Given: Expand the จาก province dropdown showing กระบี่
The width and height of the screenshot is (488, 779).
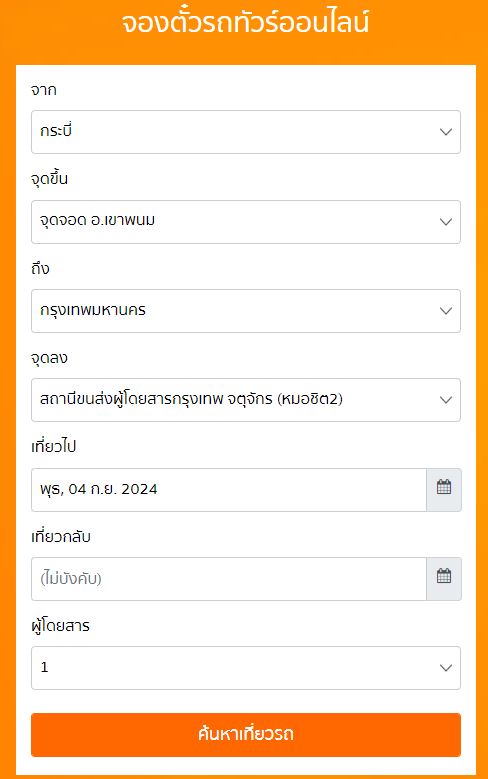Looking at the screenshot, I should (x=246, y=132).
